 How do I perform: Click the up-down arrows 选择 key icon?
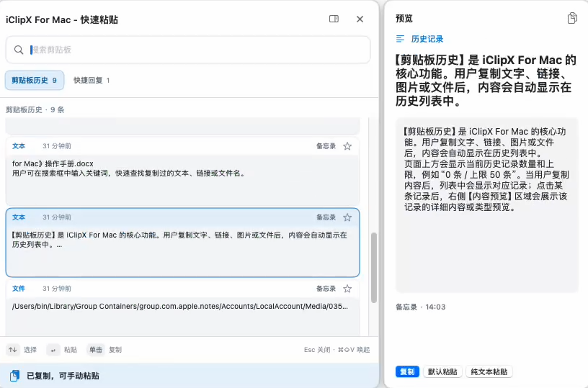coord(13,349)
